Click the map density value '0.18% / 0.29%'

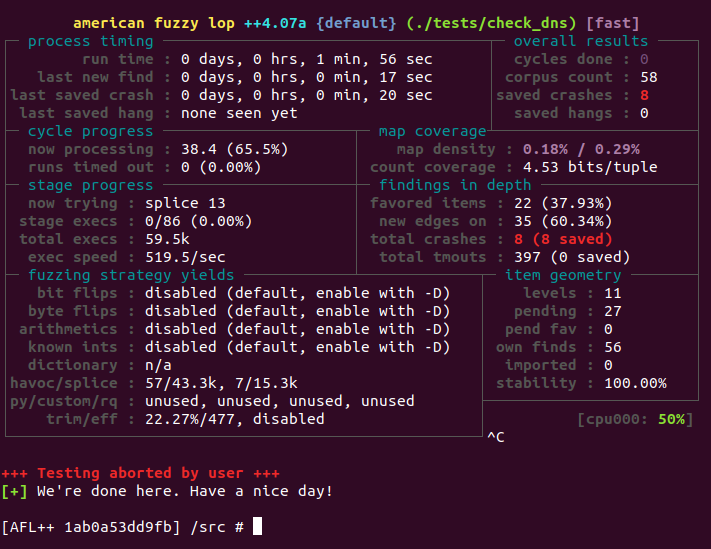pos(581,149)
